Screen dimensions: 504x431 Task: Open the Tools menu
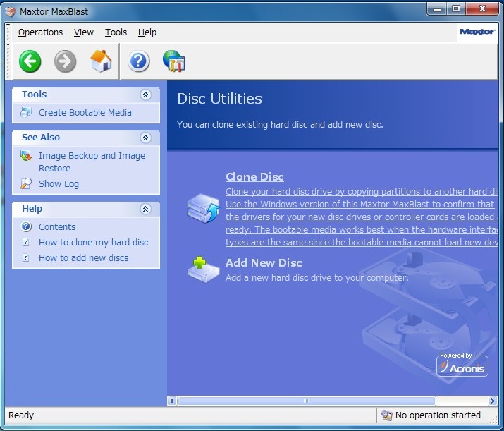pos(116,32)
